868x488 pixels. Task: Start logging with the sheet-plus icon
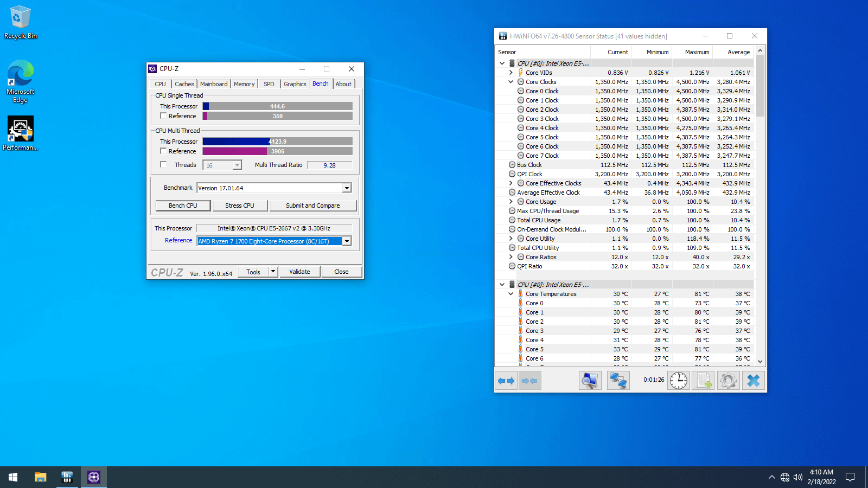704,381
